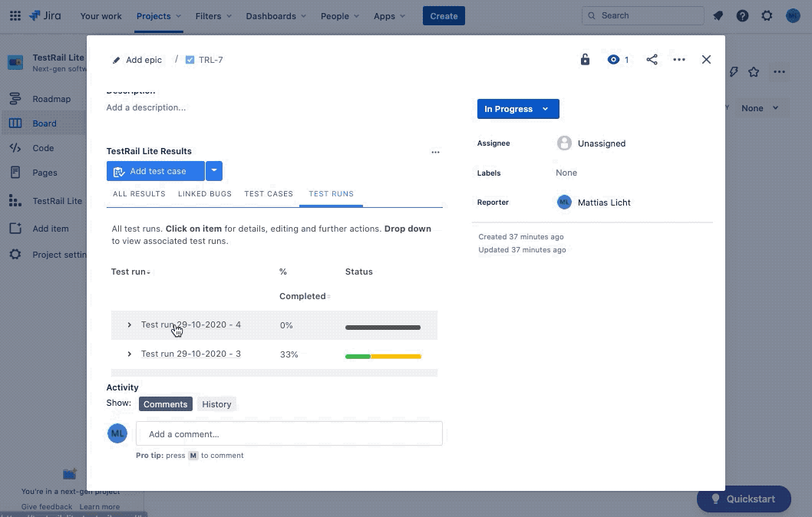Click the ML comment avatar

click(117, 433)
